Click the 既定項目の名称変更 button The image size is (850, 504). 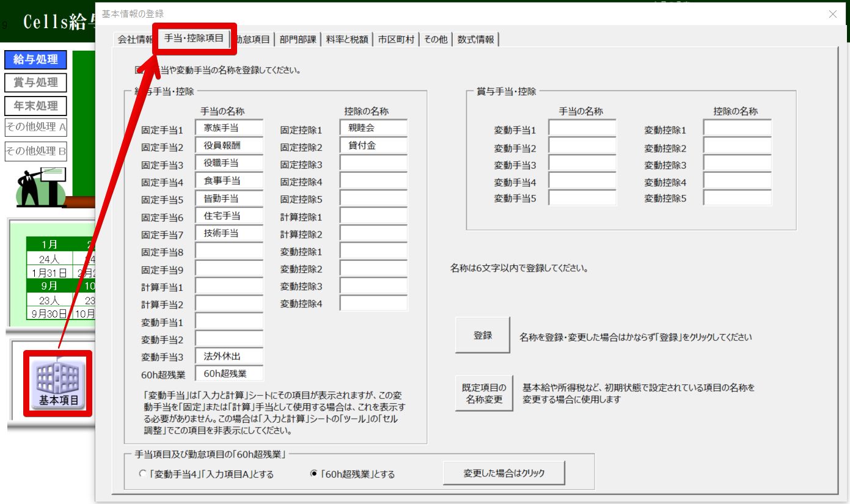pyautogui.click(x=483, y=393)
